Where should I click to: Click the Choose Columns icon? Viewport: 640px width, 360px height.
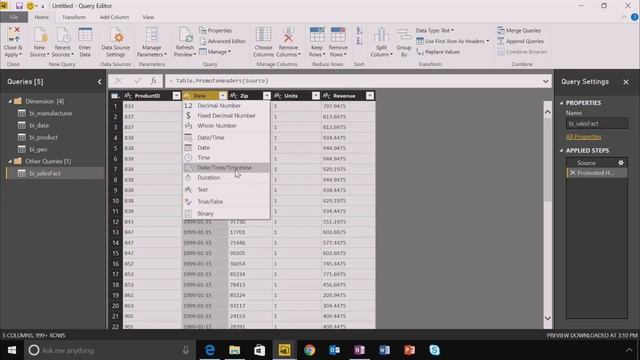[263, 35]
